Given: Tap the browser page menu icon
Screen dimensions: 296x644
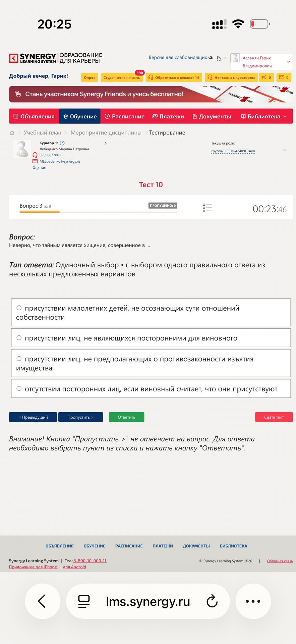Looking at the screenshot, I should coord(84,601).
